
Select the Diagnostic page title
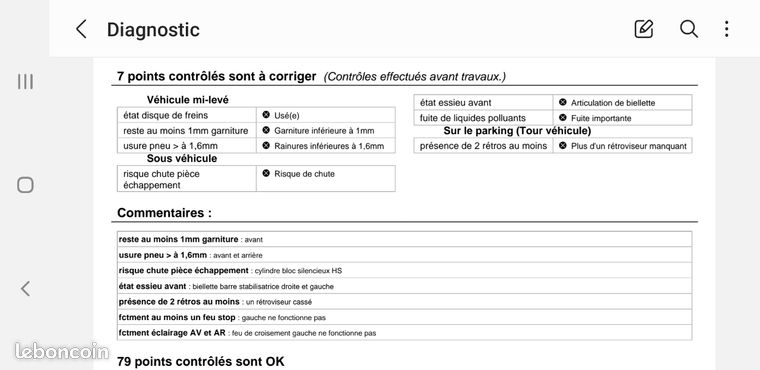153,30
